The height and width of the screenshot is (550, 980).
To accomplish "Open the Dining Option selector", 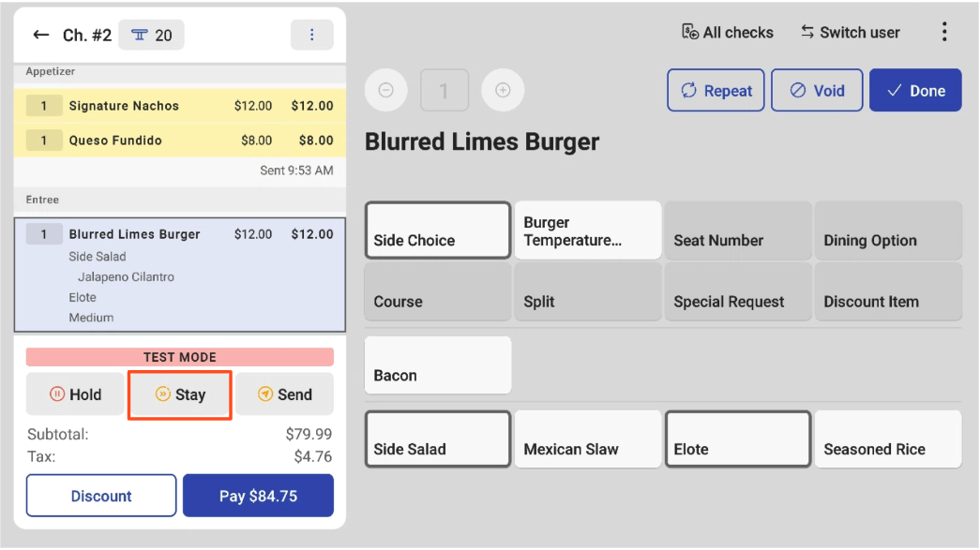I will tap(887, 230).
